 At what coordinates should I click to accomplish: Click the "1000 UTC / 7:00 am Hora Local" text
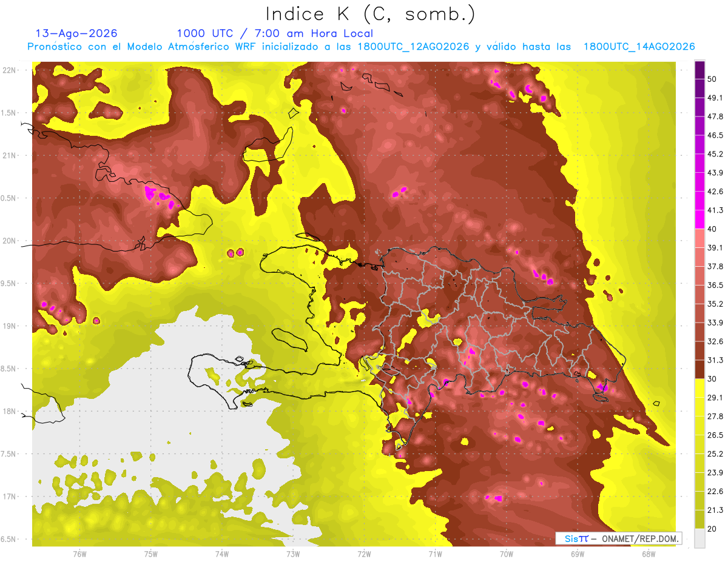click(x=275, y=33)
